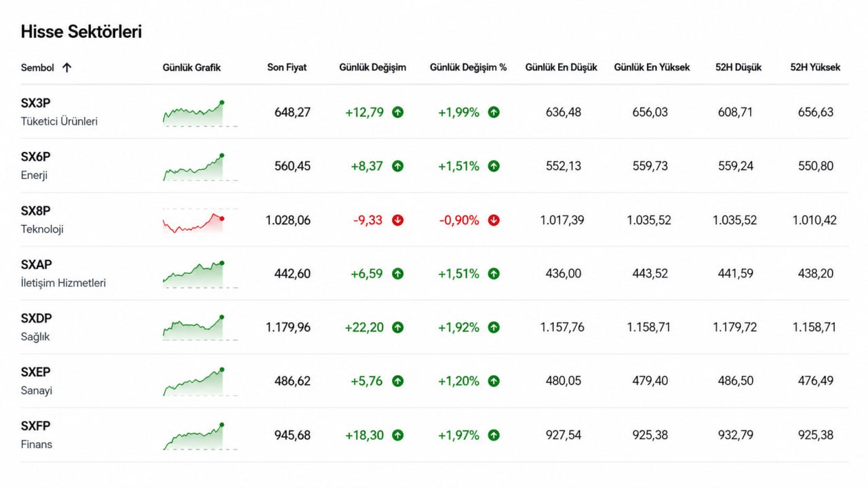The height and width of the screenshot is (488, 868).
Task: Click the sort arrow next to Sembol
Action: 66,67
